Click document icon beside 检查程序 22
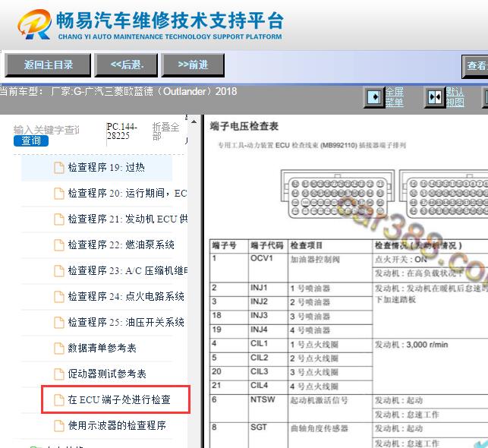The height and width of the screenshot is (448, 488). 59,245
